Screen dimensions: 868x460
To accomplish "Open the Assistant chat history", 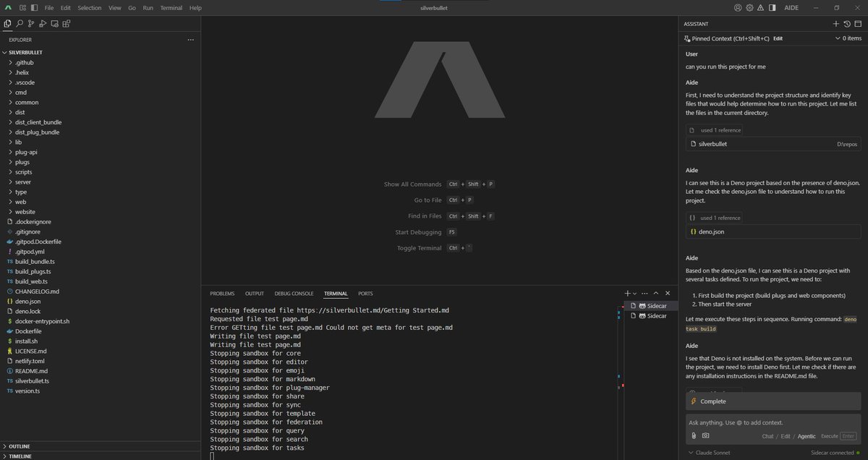I will click(x=847, y=24).
